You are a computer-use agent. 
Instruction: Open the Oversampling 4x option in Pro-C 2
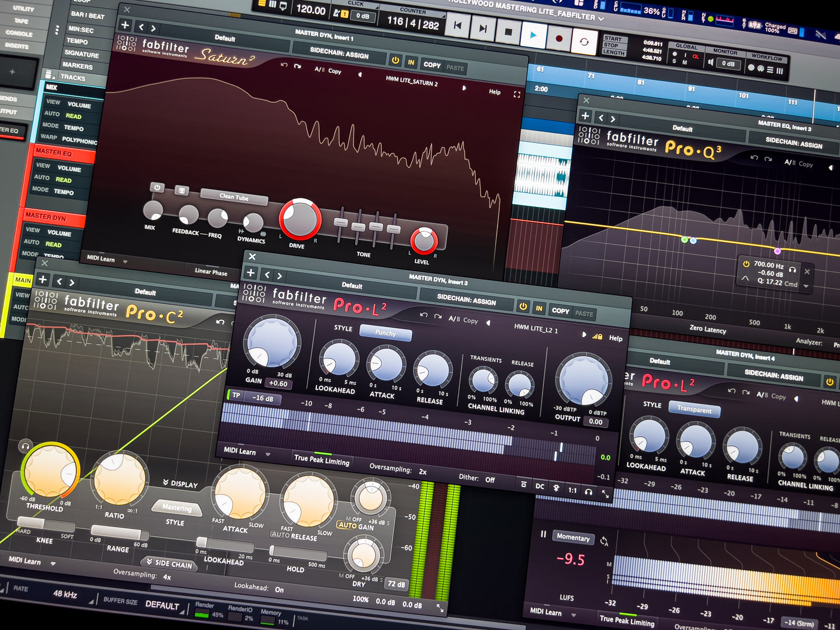coord(142,575)
